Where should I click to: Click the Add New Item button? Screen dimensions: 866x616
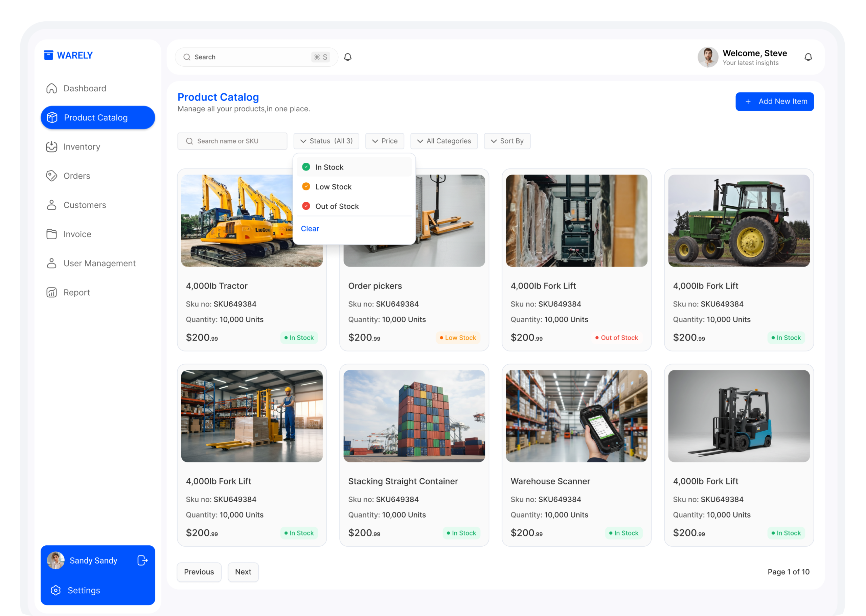coord(774,102)
